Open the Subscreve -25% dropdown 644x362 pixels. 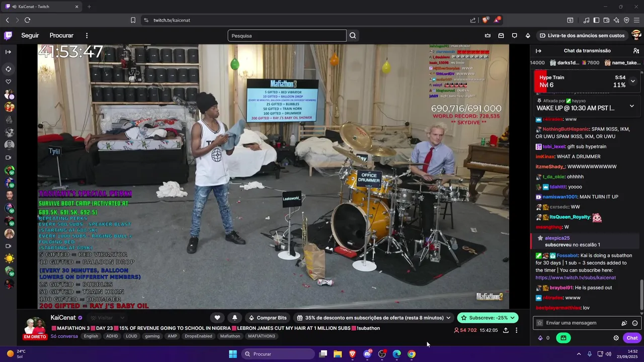point(488,318)
